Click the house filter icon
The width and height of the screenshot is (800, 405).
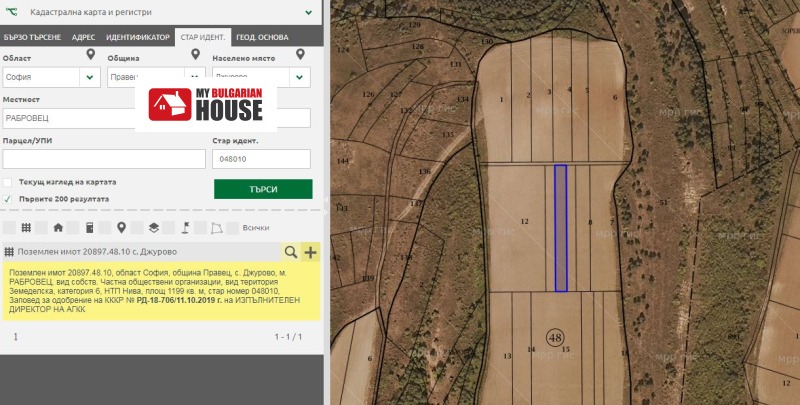click(58, 227)
